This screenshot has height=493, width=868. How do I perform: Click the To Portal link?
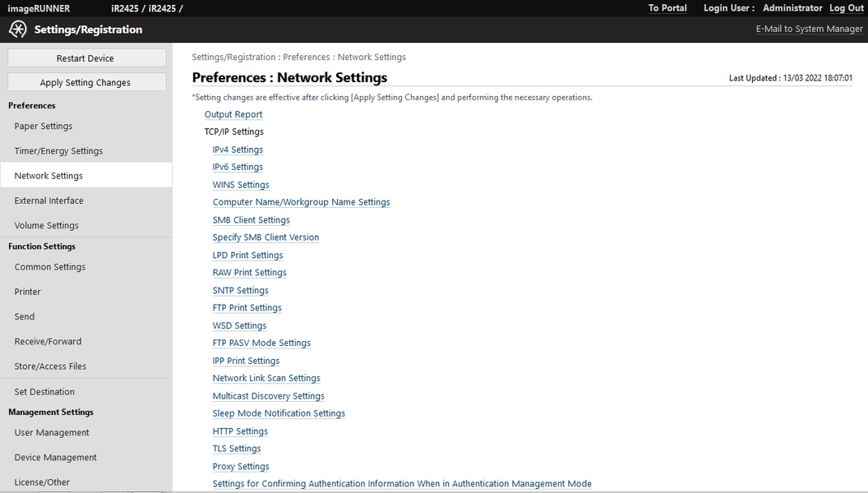tap(667, 8)
